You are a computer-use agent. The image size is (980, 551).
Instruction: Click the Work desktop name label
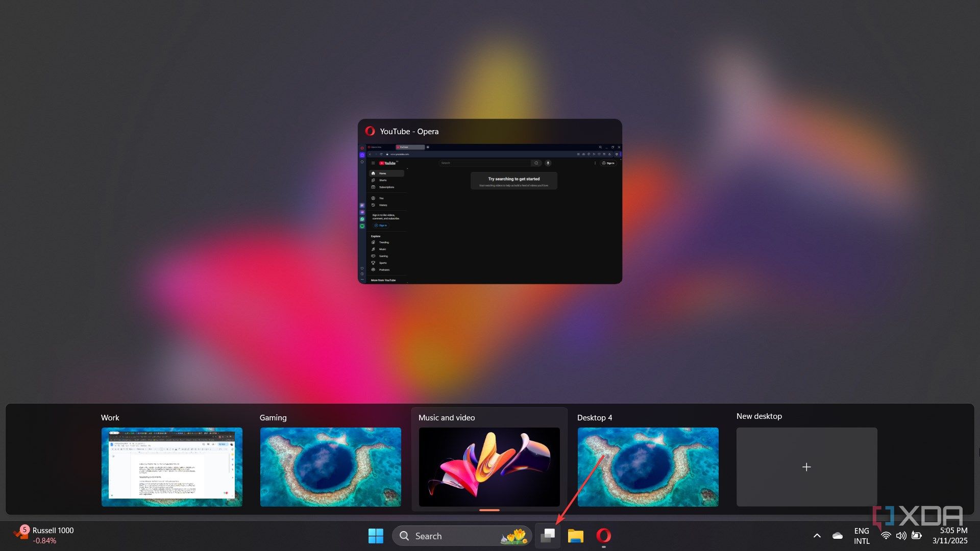tap(110, 417)
